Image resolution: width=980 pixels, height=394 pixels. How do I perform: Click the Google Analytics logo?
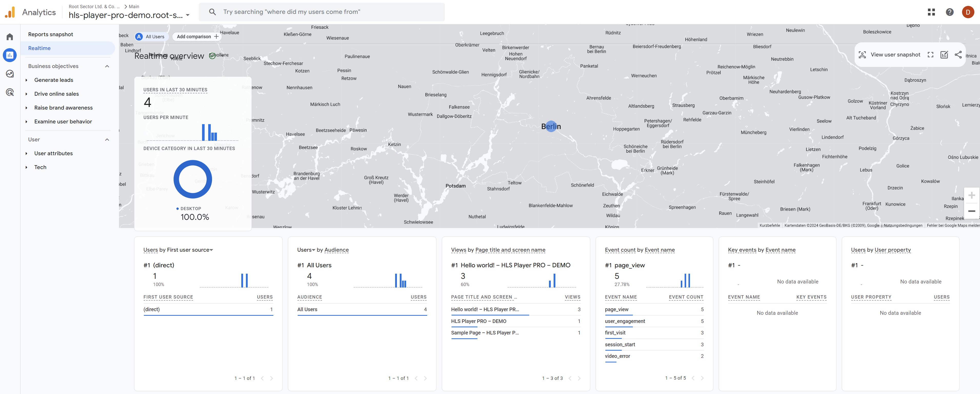pos(10,12)
